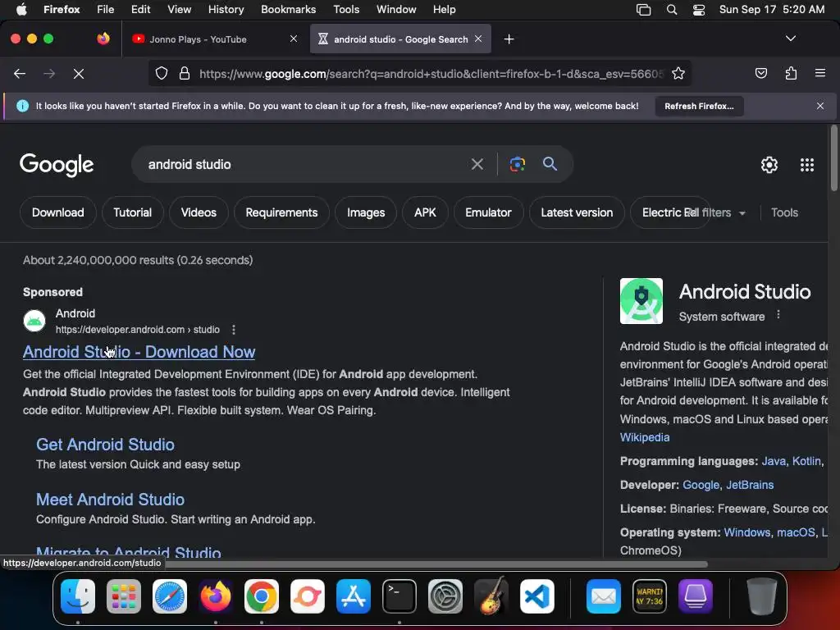Select the Images filter chip
Image resolution: width=840 pixels, height=630 pixels.
click(x=366, y=212)
